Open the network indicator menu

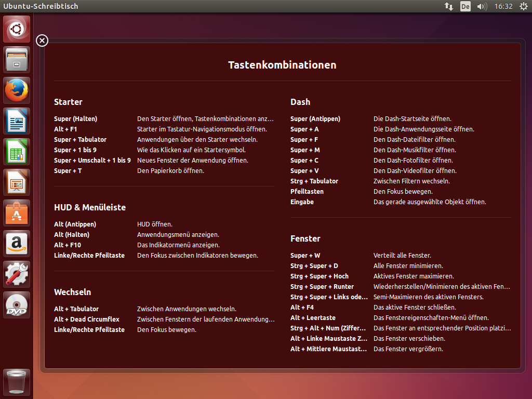click(449, 6)
